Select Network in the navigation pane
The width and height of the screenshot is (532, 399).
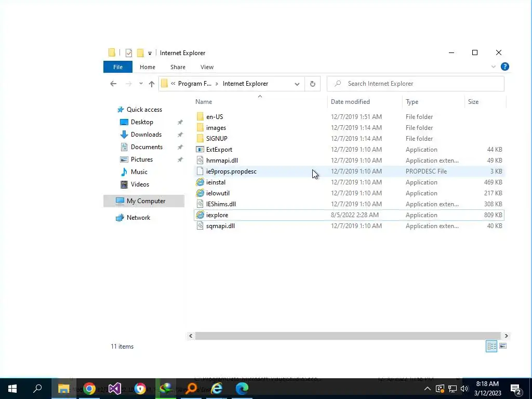tap(138, 218)
